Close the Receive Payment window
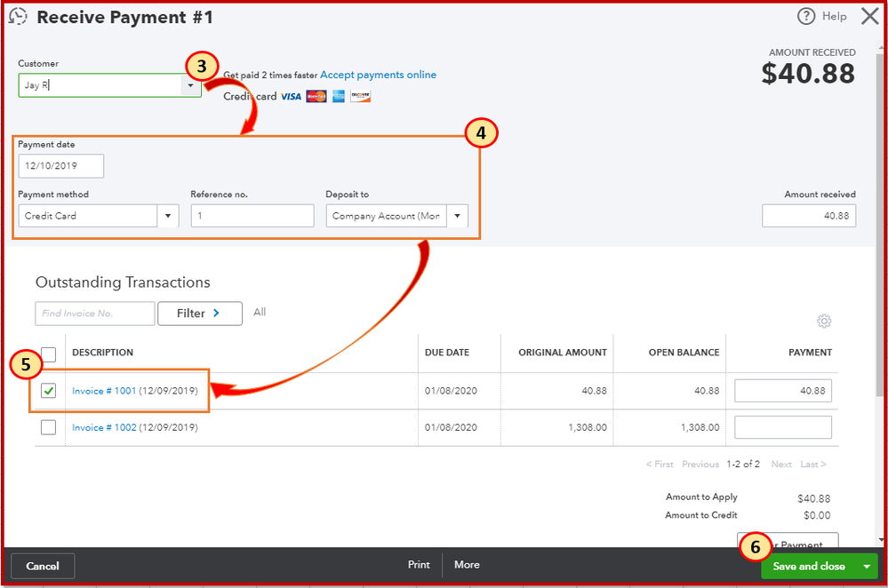Viewport: 888px width, 588px height. 870,16
